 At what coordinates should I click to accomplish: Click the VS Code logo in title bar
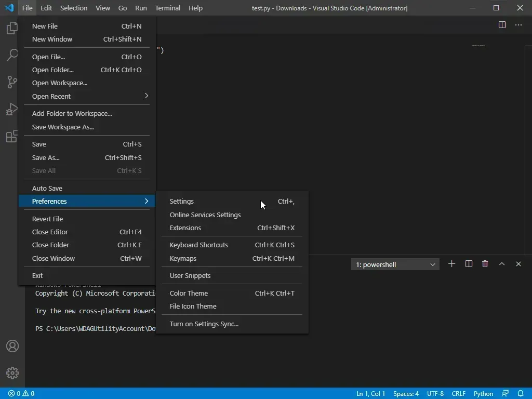(x=9, y=8)
